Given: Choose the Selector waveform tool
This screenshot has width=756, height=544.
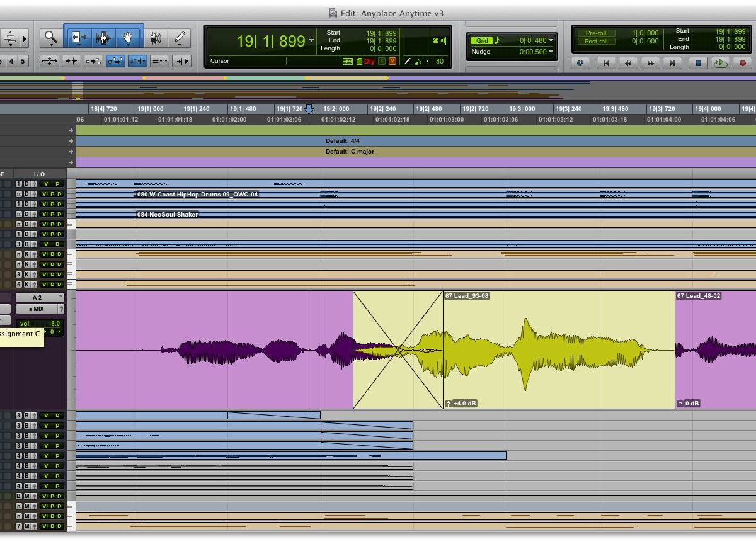Looking at the screenshot, I should (x=103, y=38).
